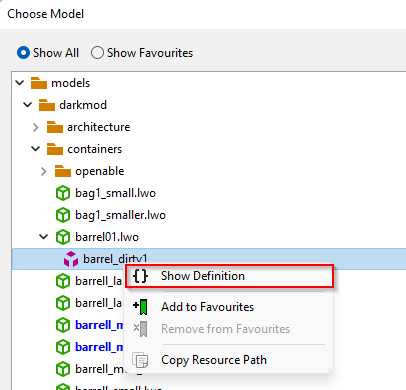
Task: Select the darkmod tree label
Action: click(83, 105)
